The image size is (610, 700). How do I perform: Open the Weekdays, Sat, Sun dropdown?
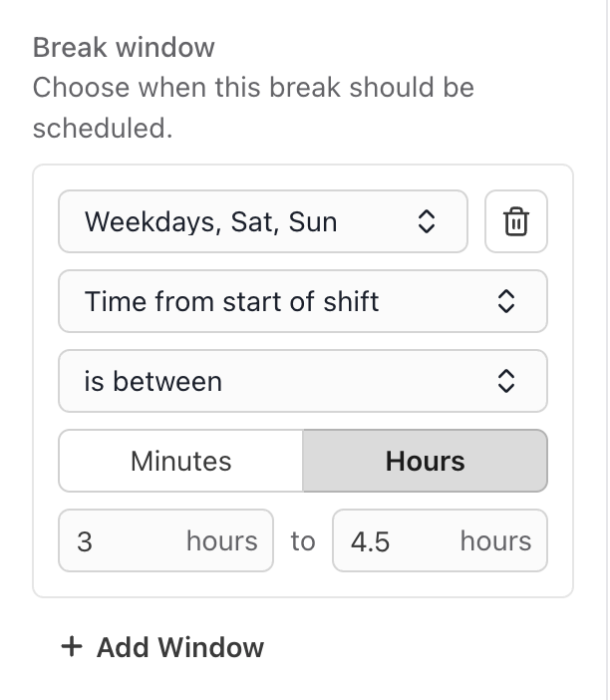pyautogui.click(x=263, y=221)
